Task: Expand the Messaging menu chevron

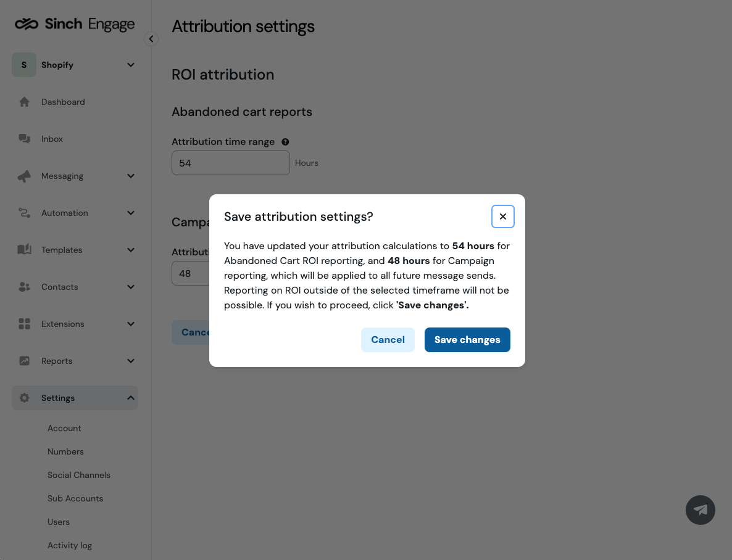Action: (131, 176)
